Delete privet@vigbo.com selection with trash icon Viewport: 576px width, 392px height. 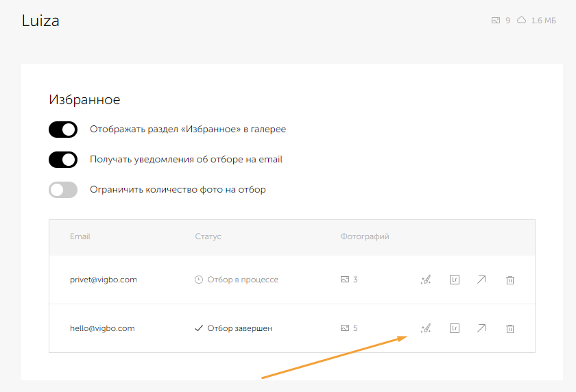click(x=510, y=280)
